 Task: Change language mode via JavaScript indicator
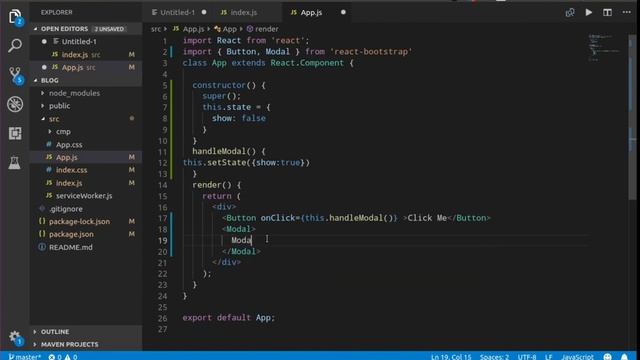(577, 357)
